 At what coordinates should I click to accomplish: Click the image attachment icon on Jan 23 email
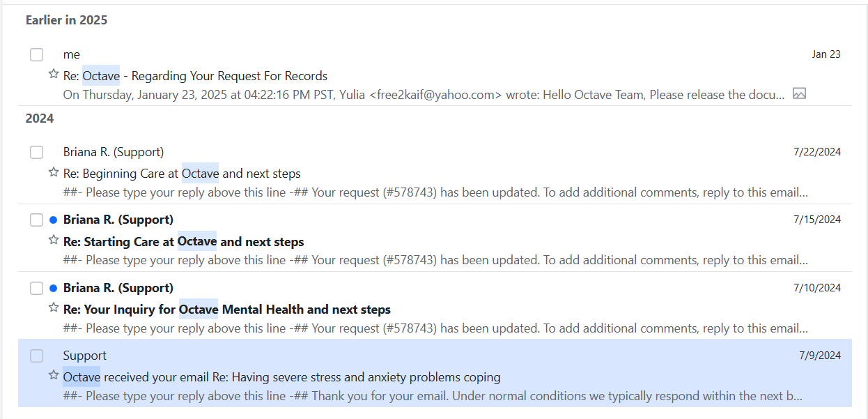799,93
